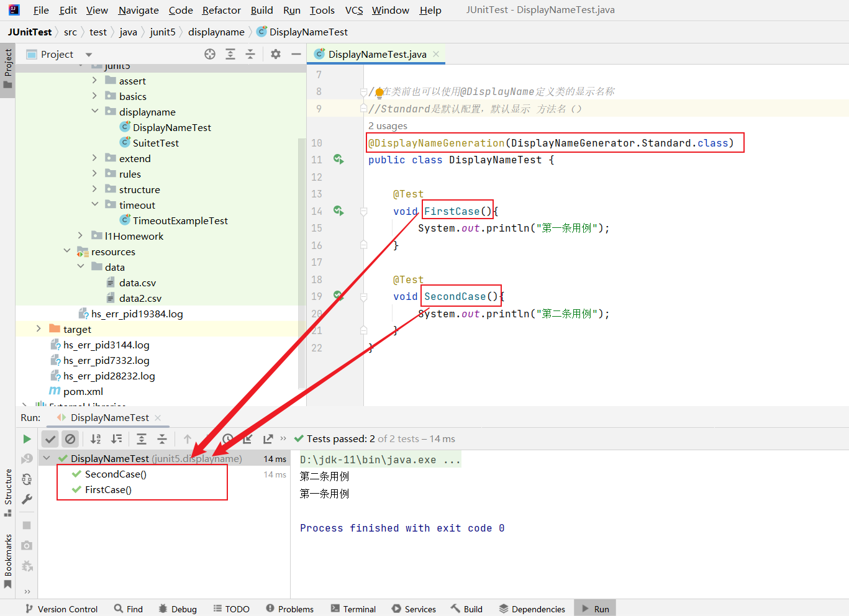Click the Toggle auto-test rerun icon

coord(27,479)
